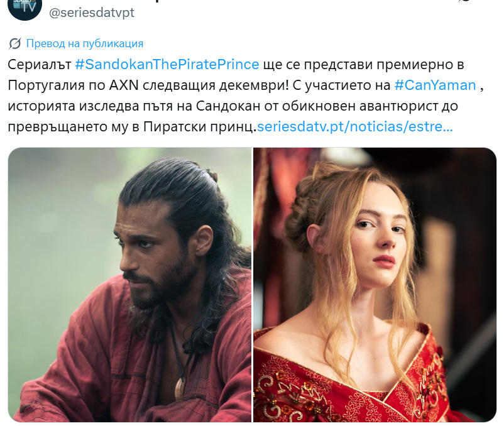Open the #SandokanThePiratePrince hashtag

[167, 64]
